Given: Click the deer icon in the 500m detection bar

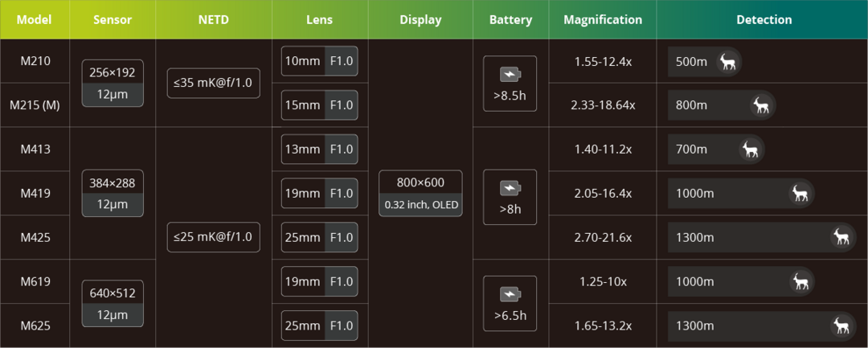Looking at the screenshot, I should click(x=729, y=62).
